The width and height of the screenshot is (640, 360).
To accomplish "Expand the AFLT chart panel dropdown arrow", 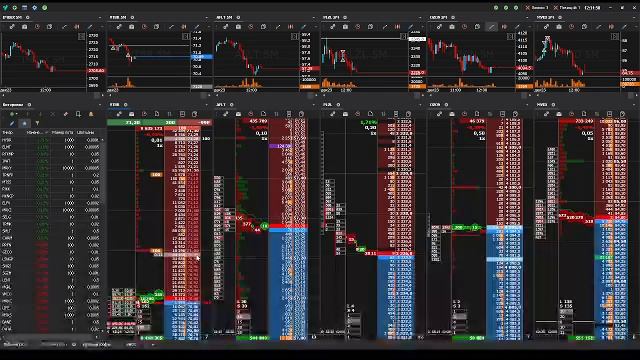I will (313, 18).
